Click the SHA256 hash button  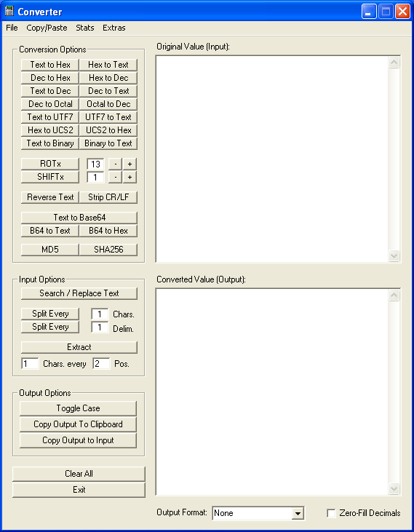click(x=108, y=250)
